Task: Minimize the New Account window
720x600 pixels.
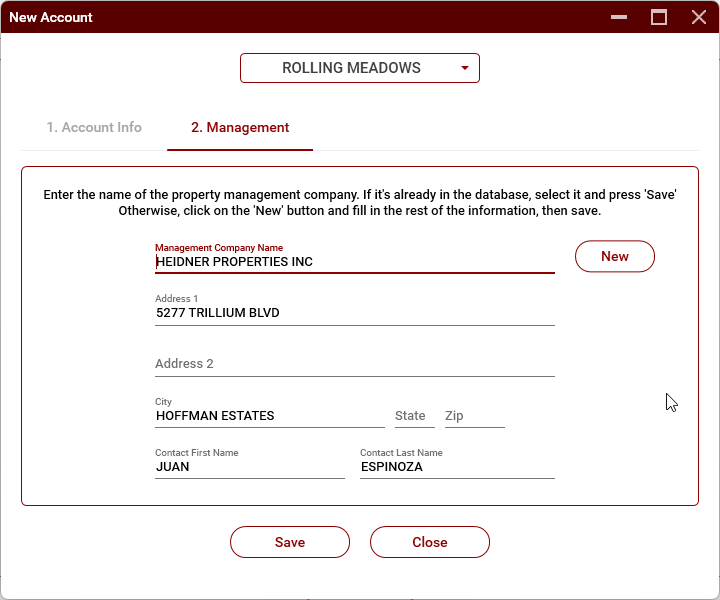Action: (620, 17)
